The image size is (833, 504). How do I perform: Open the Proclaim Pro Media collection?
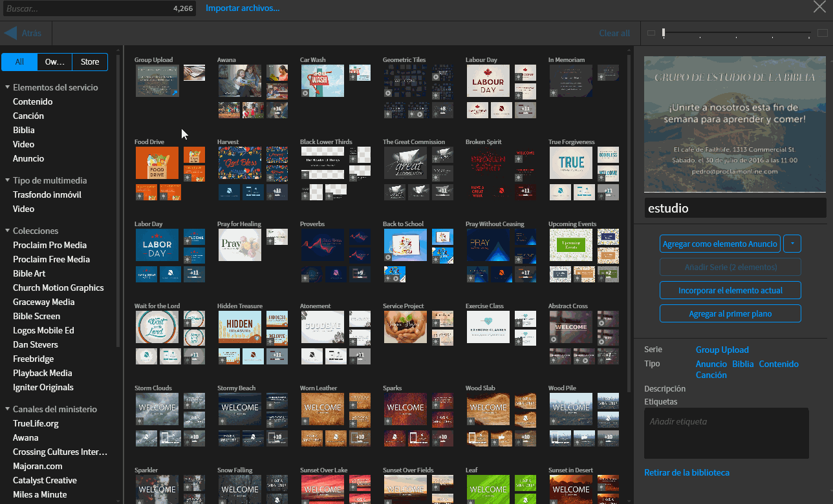pos(50,245)
